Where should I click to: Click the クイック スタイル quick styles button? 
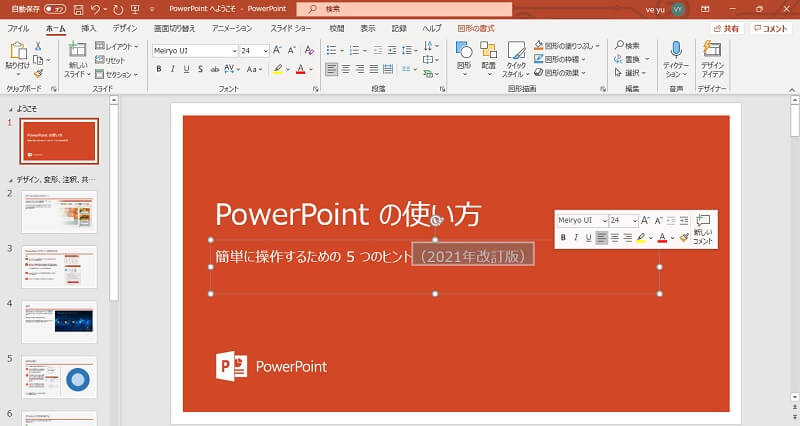click(516, 60)
